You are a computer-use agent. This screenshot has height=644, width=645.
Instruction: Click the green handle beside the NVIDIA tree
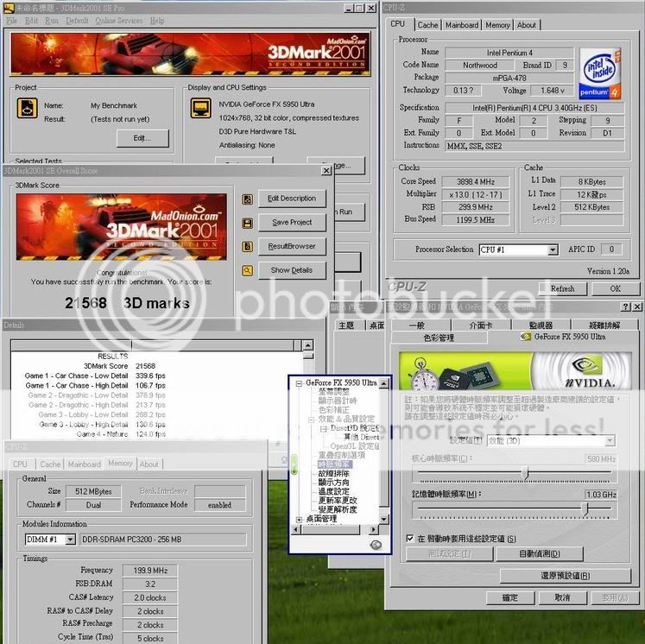(294, 464)
